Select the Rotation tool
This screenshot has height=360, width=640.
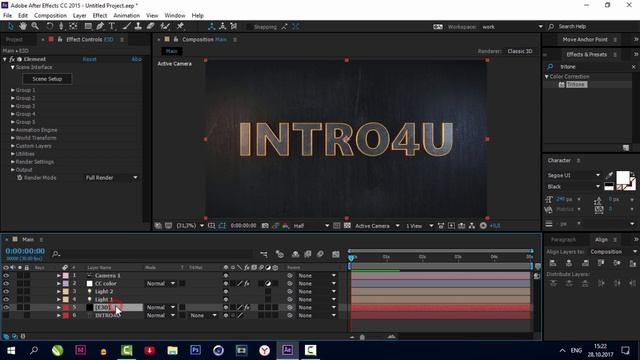pos(49,27)
